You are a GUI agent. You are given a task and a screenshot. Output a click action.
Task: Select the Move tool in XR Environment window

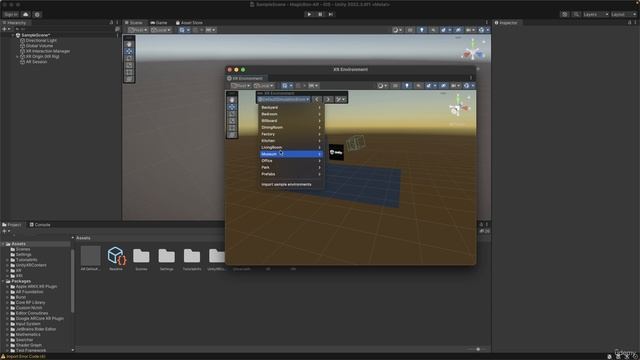232,107
